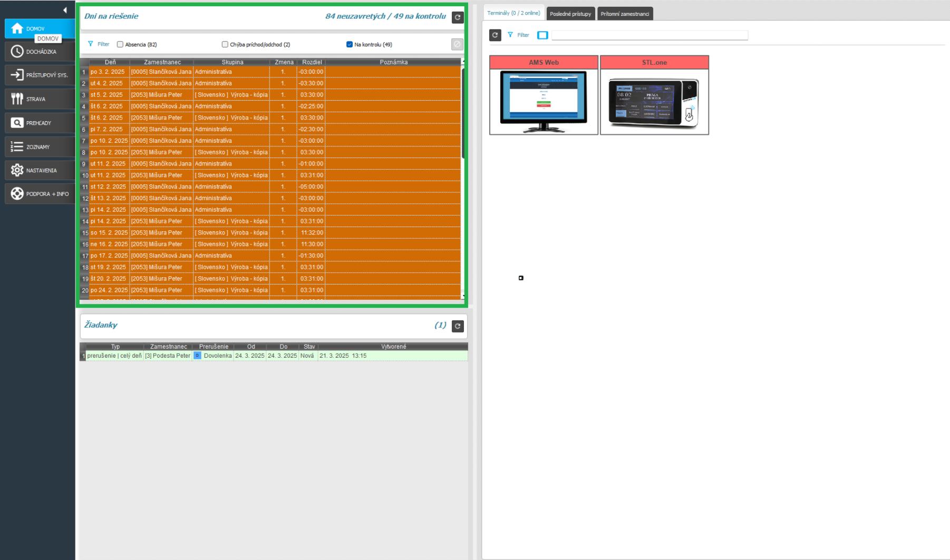Open Prístupový systém from sidebar

[x=40, y=75]
